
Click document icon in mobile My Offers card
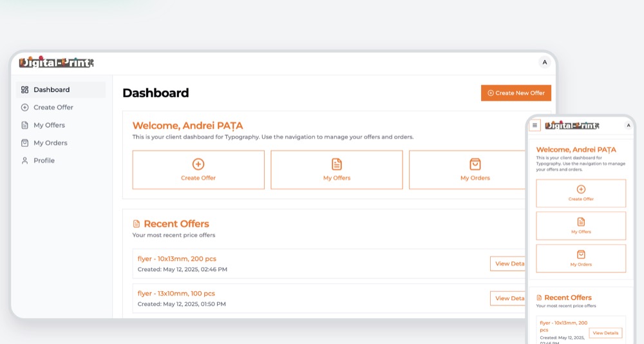click(x=581, y=222)
